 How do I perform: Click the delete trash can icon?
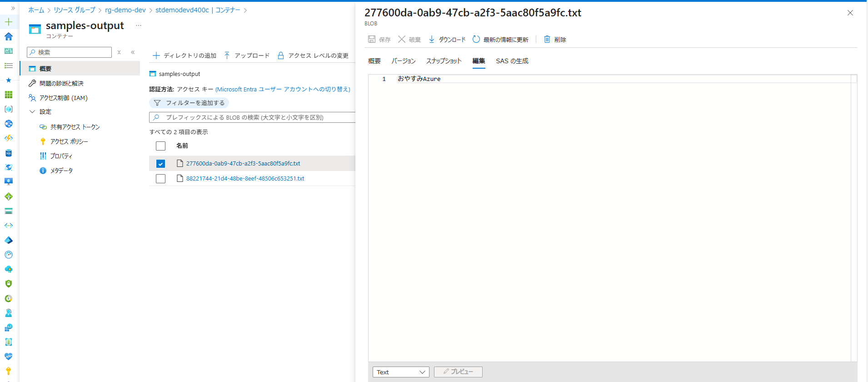pos(547,39)
